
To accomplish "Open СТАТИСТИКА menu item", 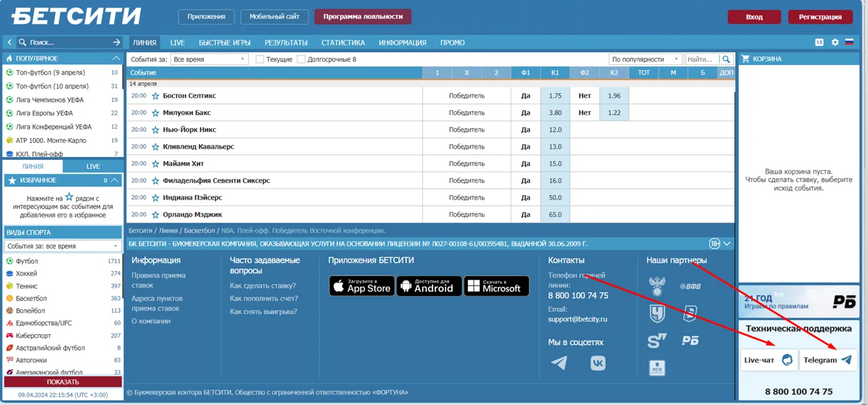I will (343, 43).
